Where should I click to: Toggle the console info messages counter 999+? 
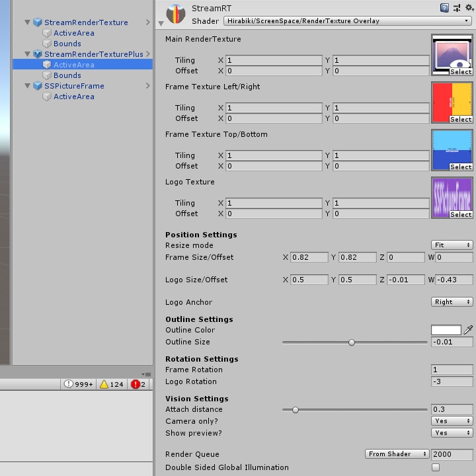click(78, 384)
